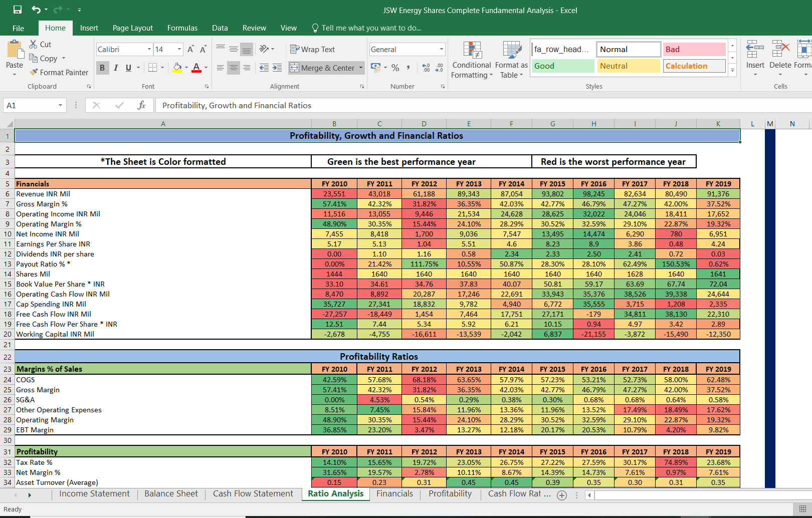Toggle Merge & Center
This screenshot has height=518, width=812.
coord(322,68)
